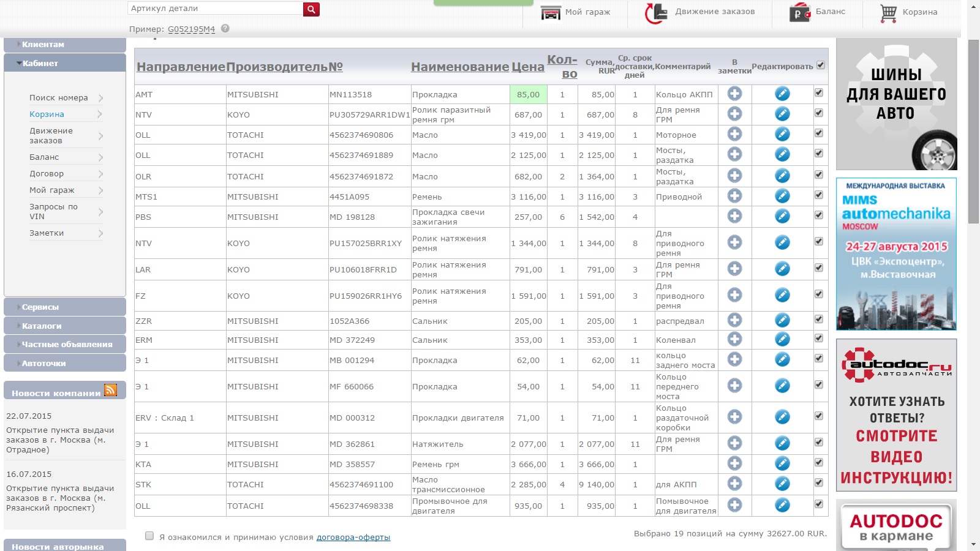Accept the договора-оферты terms checkbox
This screenshot has height=551, width=980.
point(149,536)
